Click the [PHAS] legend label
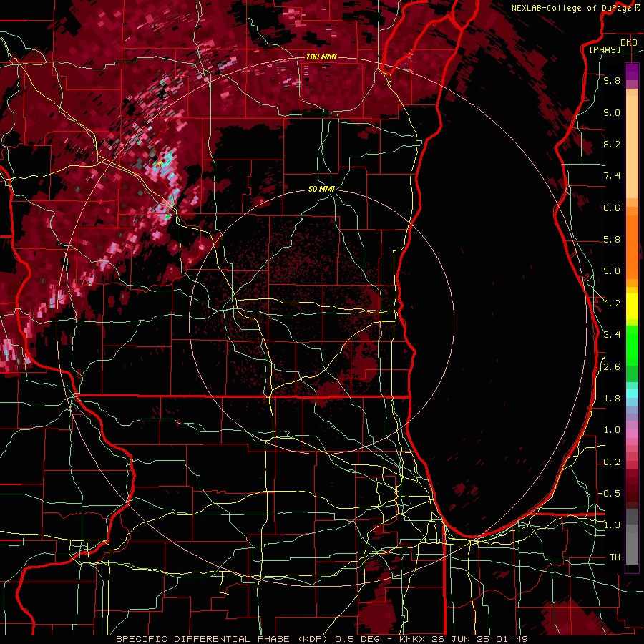 pyautogui.click(x=605, y=50)
